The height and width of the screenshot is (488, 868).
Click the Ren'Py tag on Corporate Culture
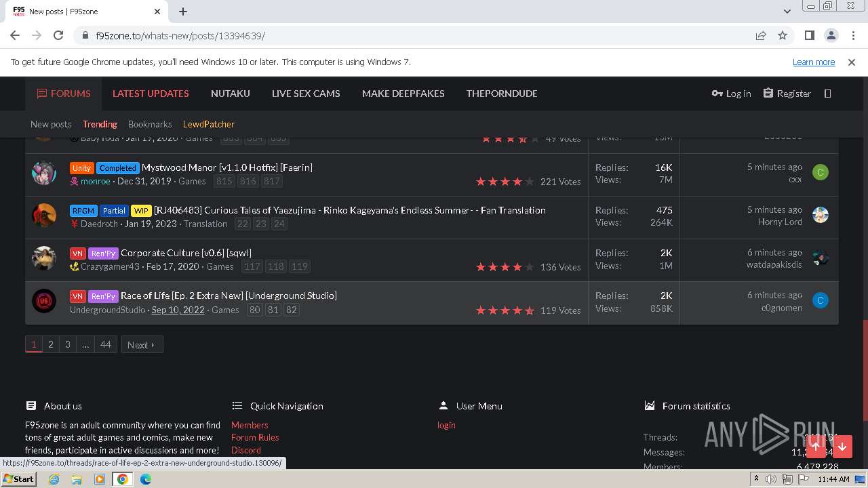[x=103, y=253]
